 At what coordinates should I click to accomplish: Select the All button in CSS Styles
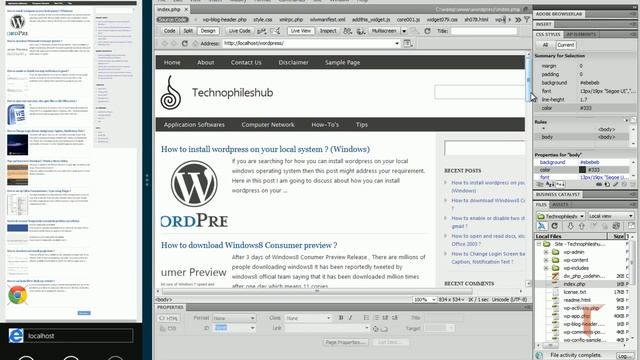(545, 45)
